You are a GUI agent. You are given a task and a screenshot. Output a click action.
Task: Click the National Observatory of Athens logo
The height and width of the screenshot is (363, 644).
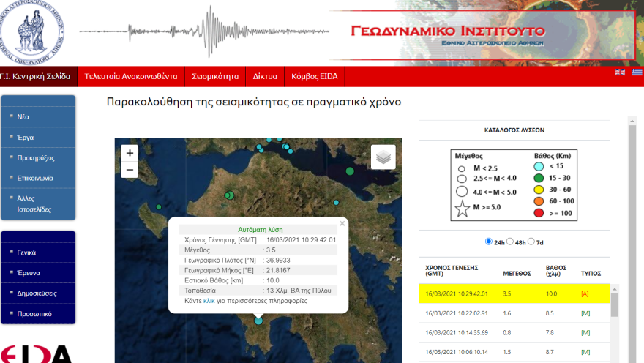point(31,32)
